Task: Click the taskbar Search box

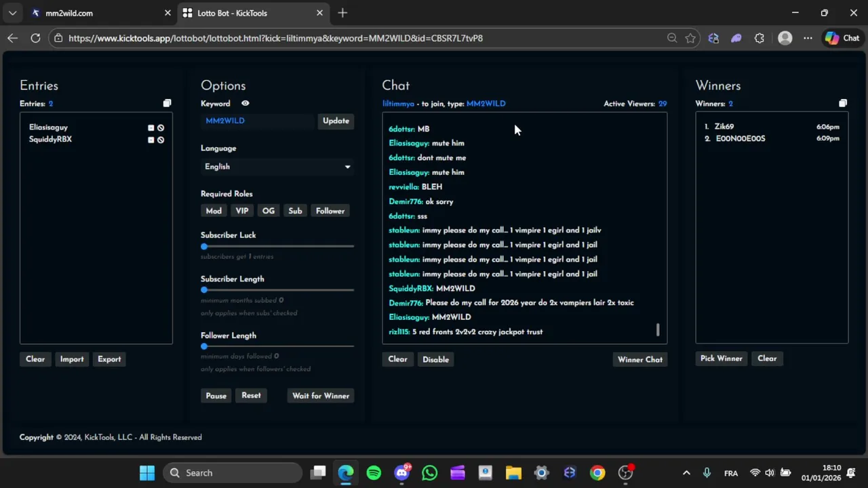Action: click(233, 472)
